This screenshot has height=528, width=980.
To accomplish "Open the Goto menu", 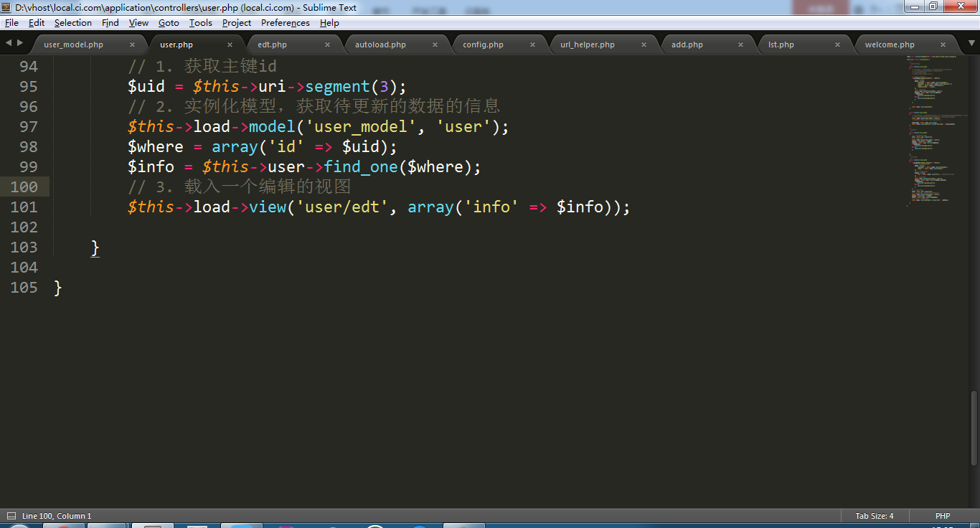I will pos(169,23).
